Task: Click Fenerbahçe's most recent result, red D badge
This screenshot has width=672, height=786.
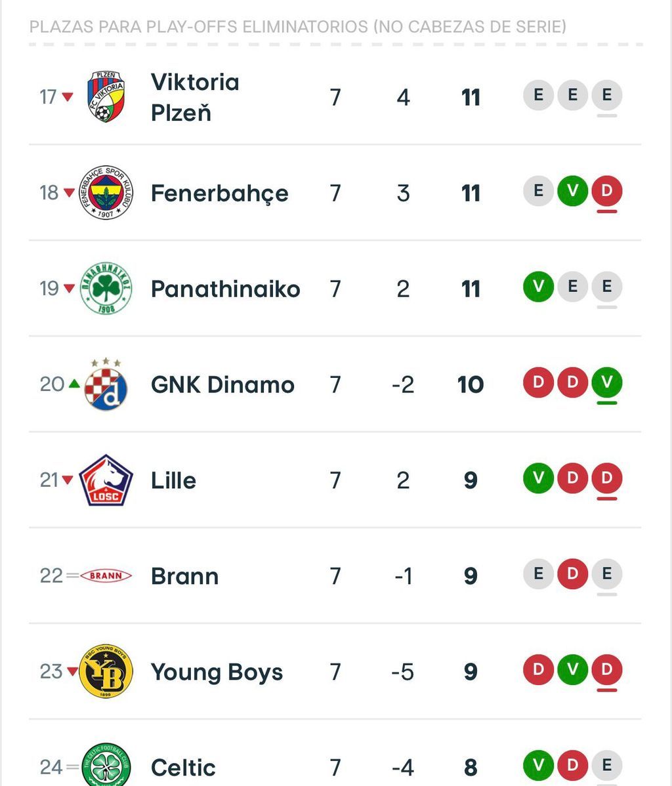Action: pyautogui.click(x=606, y=191)
